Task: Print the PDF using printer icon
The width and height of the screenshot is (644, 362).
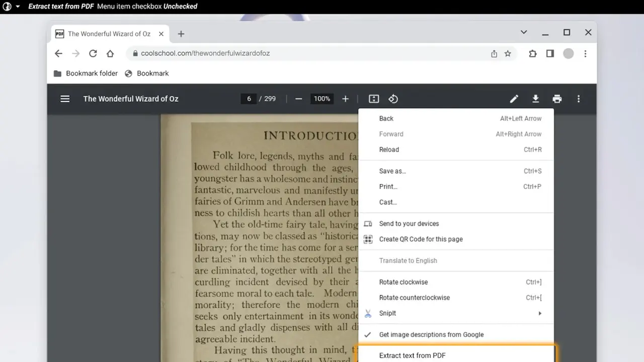Action: (x=557, y=99)
